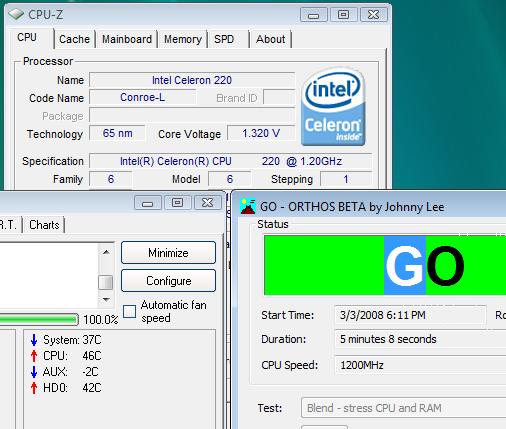Minimize the fan control window via title bar

tap(148, 203)
